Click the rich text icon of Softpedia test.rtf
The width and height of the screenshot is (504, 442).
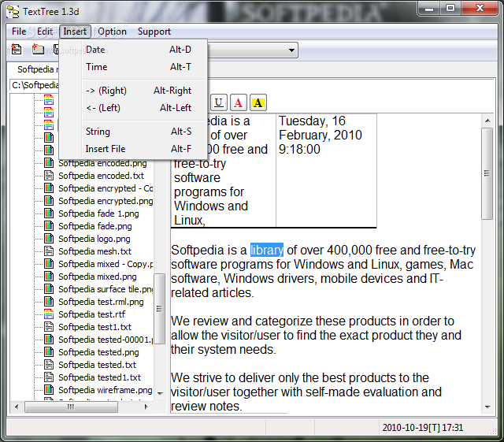tap(49, 314)
